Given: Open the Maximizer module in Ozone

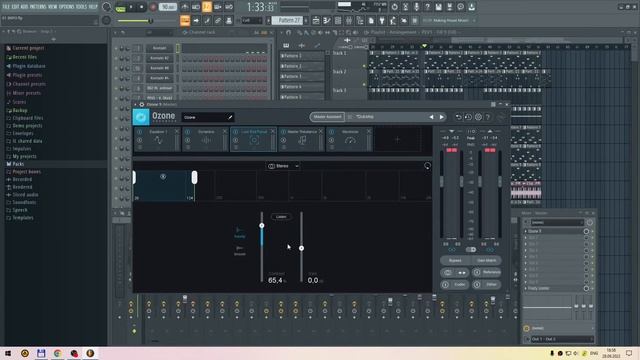Looking at the screenshot, I should (x=349, y=139).
